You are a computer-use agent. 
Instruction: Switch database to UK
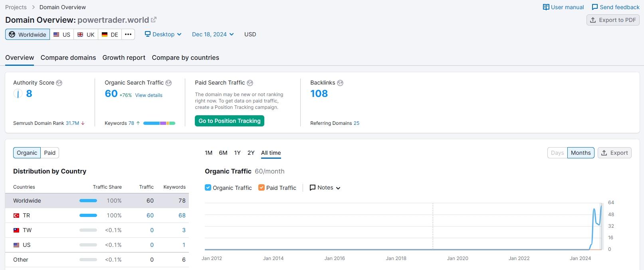[86, 34]
